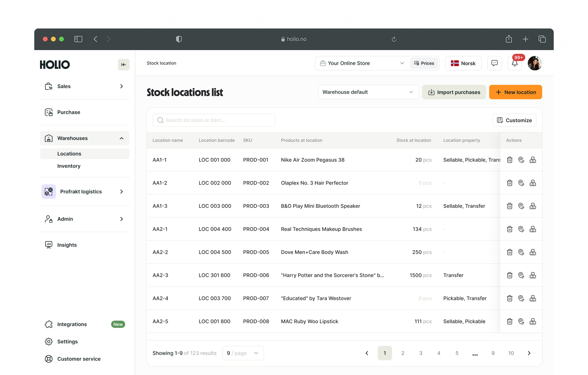
Task: Click the location tag icon for AA1-3
Action: (x=521, y=206)
